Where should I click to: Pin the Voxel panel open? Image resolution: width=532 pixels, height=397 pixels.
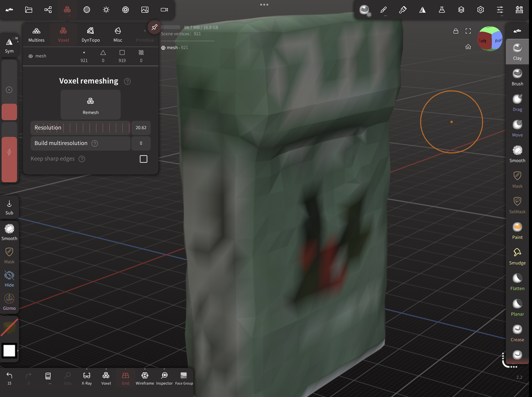[154, 27]
